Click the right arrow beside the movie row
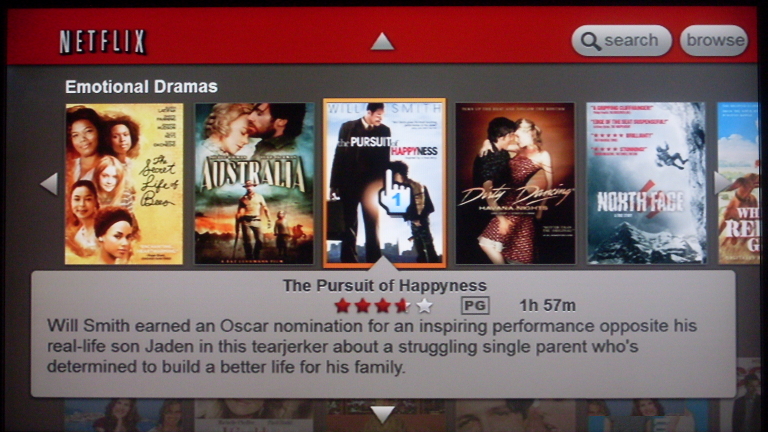Viewport: 768px width, 432px height. click(722, 183)
